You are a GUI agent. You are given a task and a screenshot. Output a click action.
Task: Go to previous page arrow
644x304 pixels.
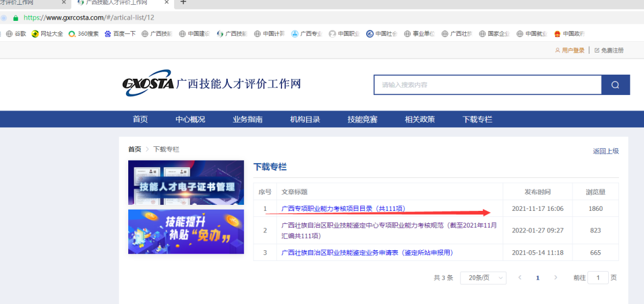coord(520,278)
